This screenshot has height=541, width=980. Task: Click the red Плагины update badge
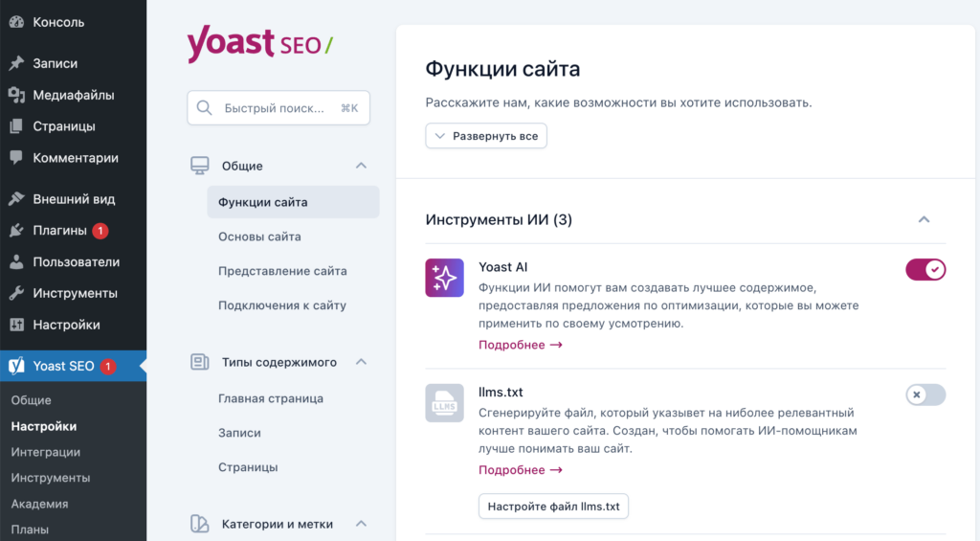100,231
